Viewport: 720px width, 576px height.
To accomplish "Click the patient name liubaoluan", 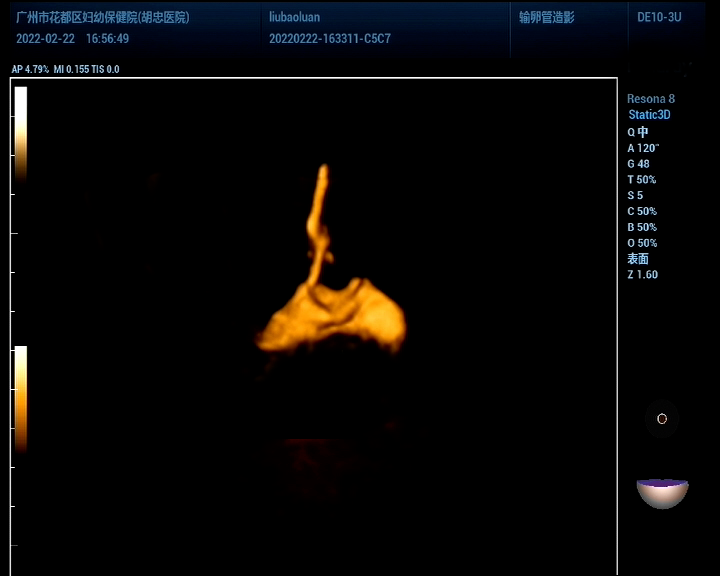I will pyautogui.click(x=294, y=17).
